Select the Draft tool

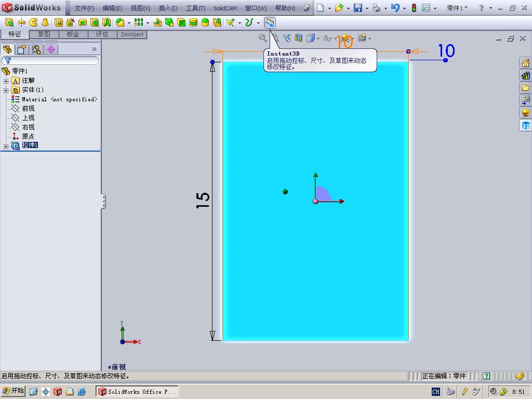(169, 22)
